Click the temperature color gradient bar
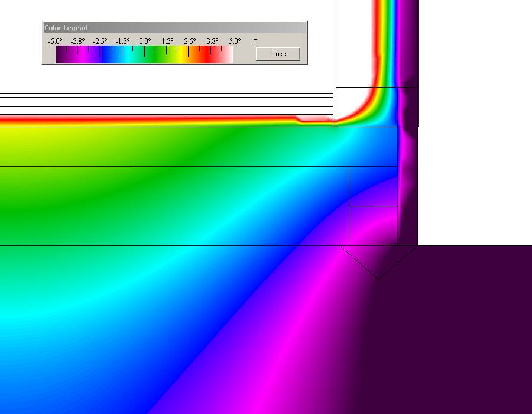 144,54
